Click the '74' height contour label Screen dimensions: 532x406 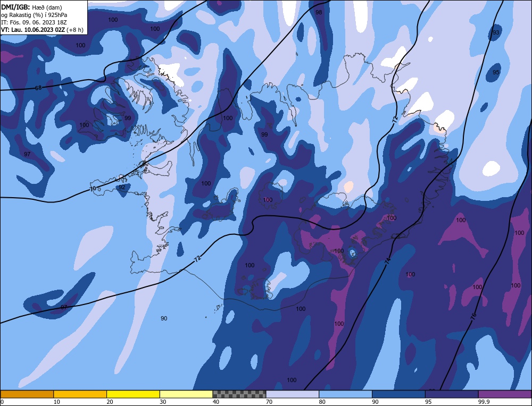click(388, 260)
